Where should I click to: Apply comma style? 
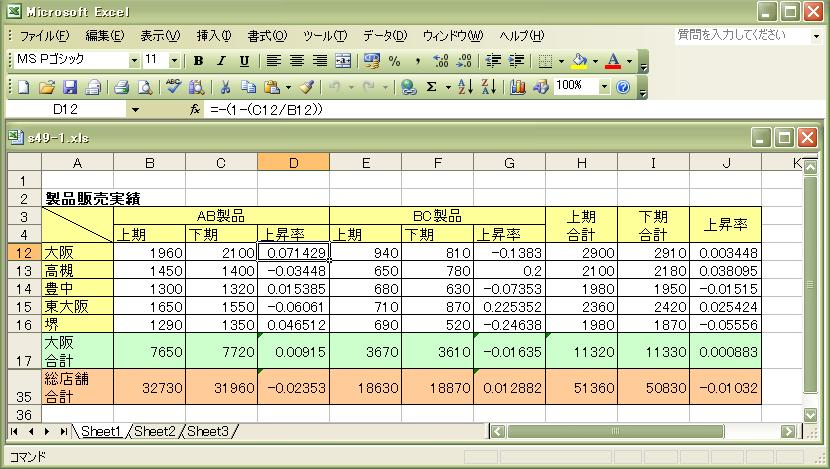coord(418,61)
